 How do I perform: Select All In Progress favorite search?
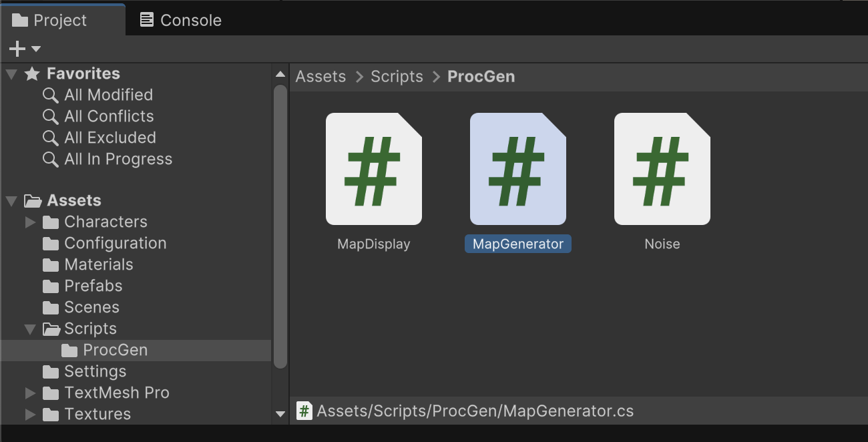coord(118,159)
